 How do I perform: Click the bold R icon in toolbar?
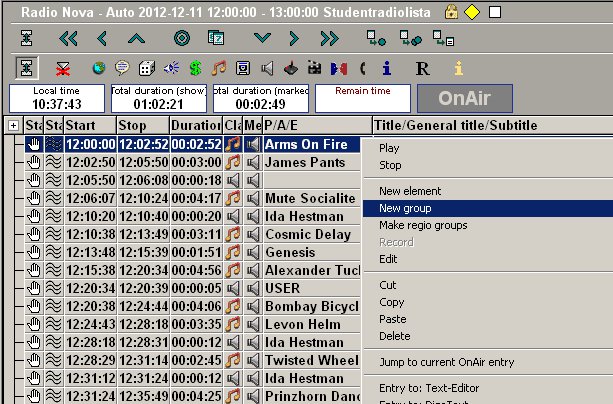423,68
